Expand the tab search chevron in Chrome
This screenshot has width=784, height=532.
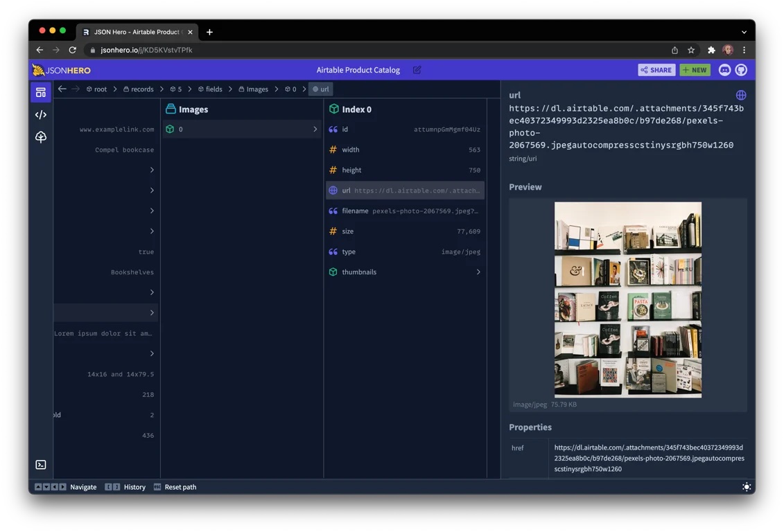pyautogui.click(x=743, y=31)
